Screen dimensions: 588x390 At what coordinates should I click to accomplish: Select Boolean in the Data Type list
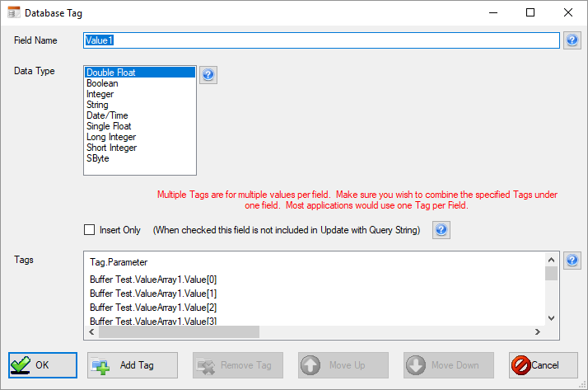click(102, 83)
